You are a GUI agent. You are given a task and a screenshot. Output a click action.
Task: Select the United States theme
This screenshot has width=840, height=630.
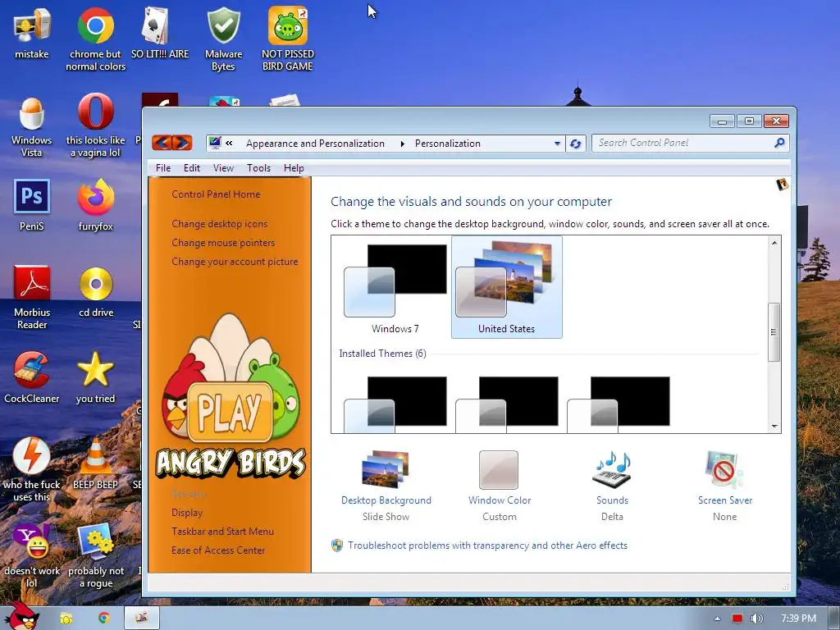(x=507, y=287)
